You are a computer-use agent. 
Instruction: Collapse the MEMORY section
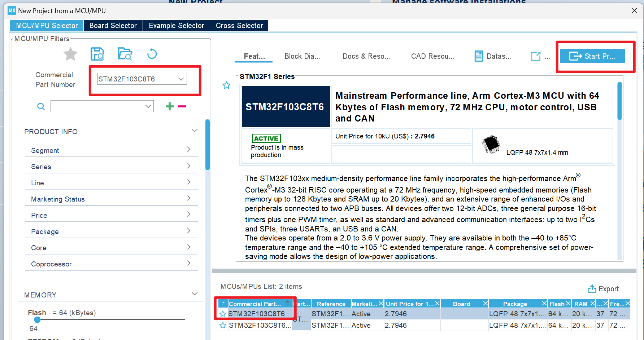click(x=195, y=294)
